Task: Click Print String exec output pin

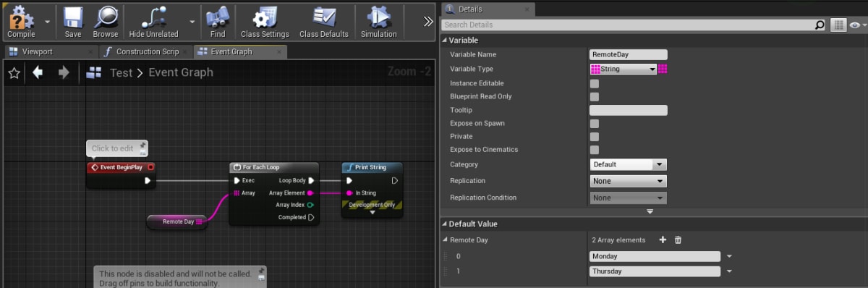Action: [x=395, y=180]
